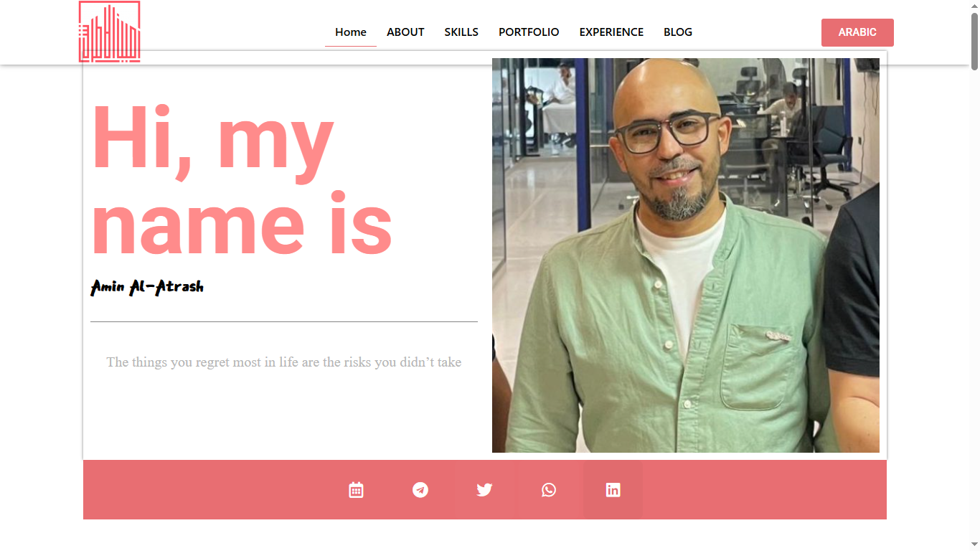The image size is (980, 551).
Task: Select the regret quote text
Action: tap(284, 362)
